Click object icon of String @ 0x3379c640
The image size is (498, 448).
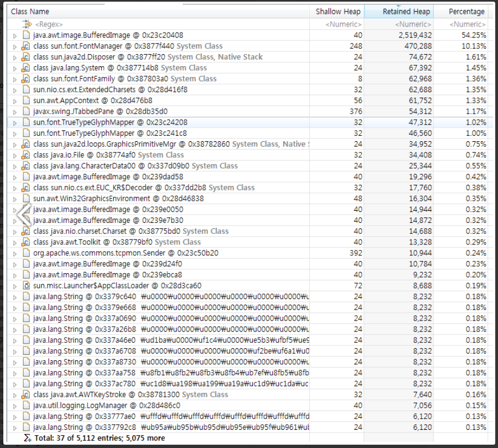[x=27, y=297]
